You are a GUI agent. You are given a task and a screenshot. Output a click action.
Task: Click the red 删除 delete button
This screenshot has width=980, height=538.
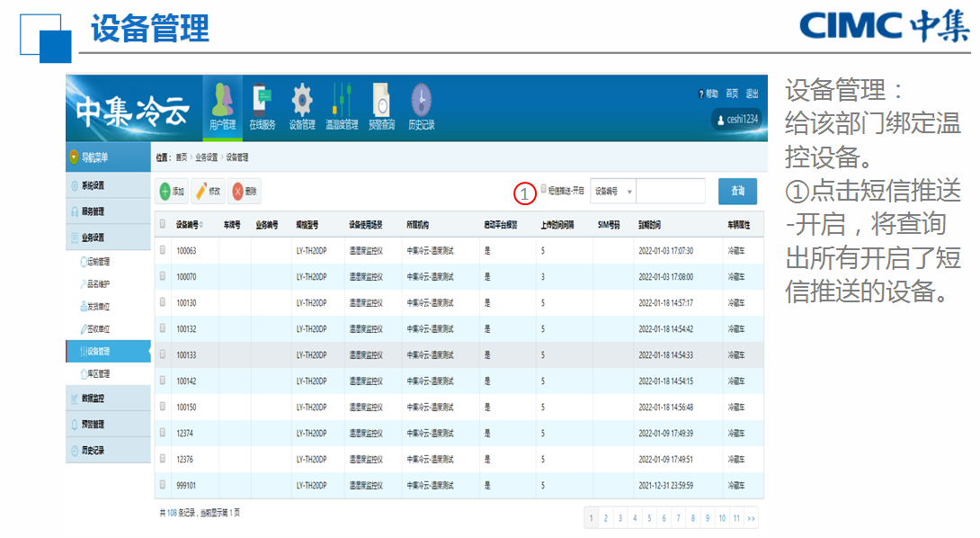[245, 192]
